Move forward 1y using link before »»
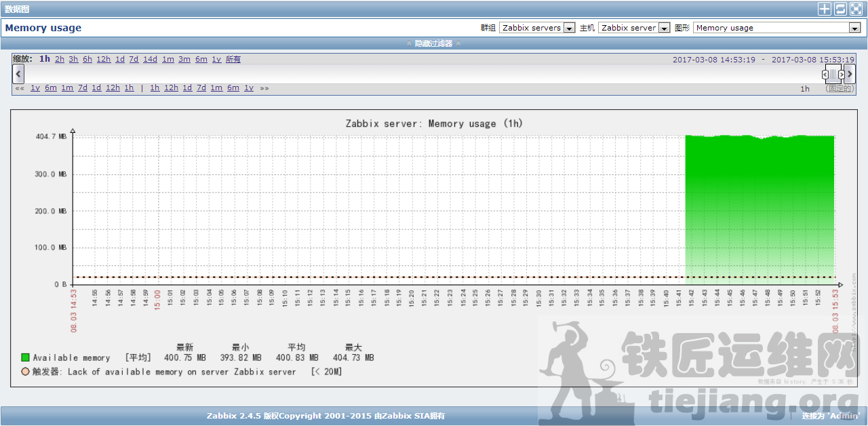Viewport: 868px width, 426px height. (x=249, y=88)
